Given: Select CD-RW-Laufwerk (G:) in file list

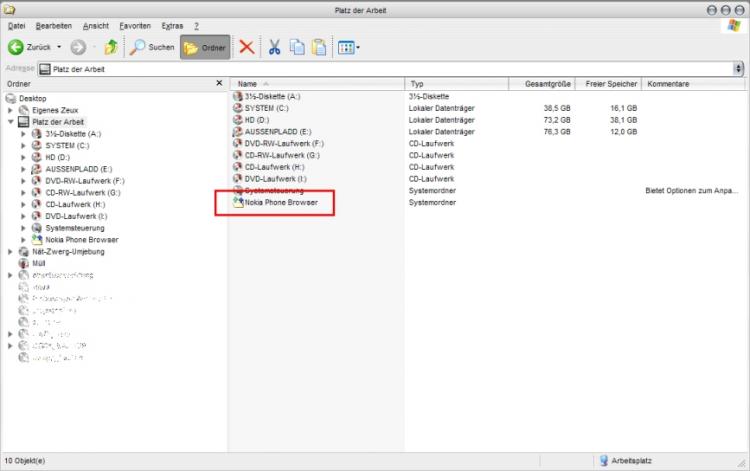Looking at the screenshot, I should [282, 155].
